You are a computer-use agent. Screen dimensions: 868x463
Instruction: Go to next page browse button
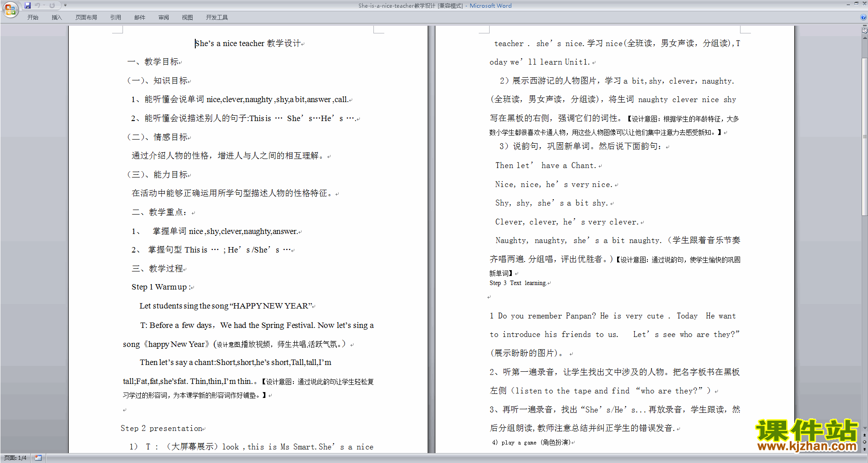tap(865, 449)
